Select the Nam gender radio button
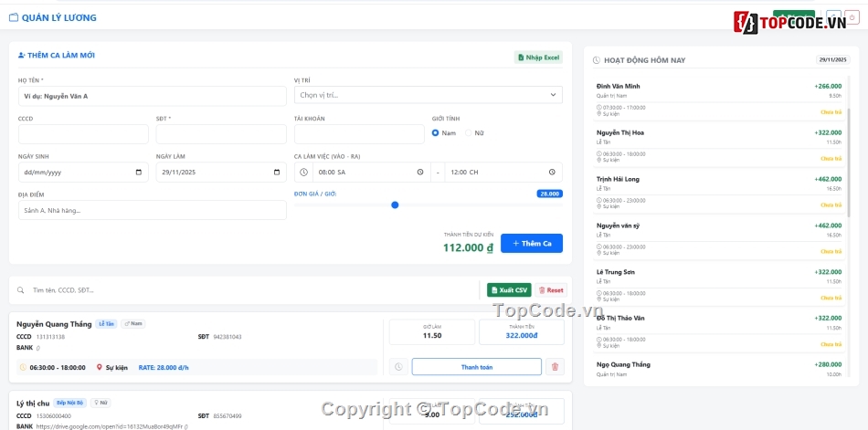The height and width of the screenshot is (430, 868). point(436,133)
